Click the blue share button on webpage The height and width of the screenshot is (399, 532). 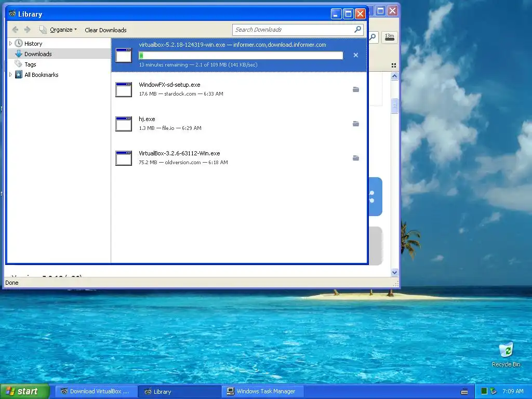click(376, 196)
